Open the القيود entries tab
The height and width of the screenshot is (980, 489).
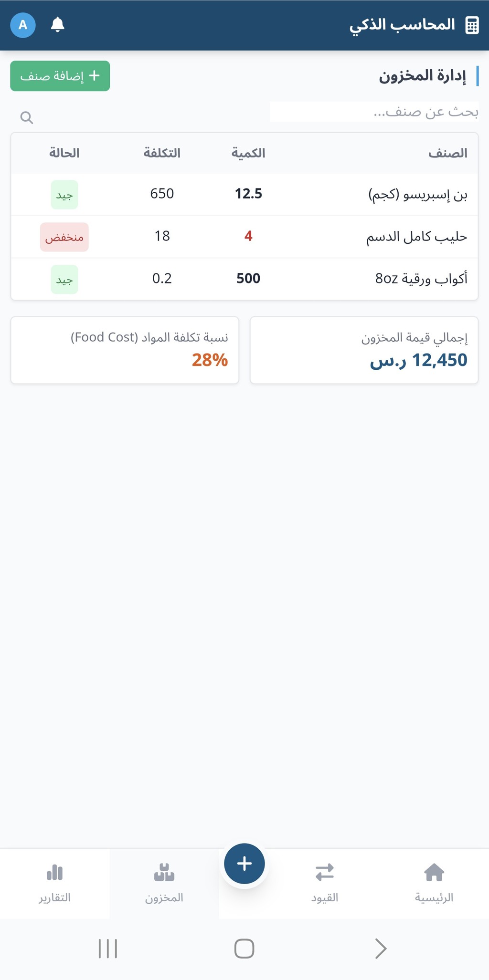pyautogui.click(x=325, y=883)
